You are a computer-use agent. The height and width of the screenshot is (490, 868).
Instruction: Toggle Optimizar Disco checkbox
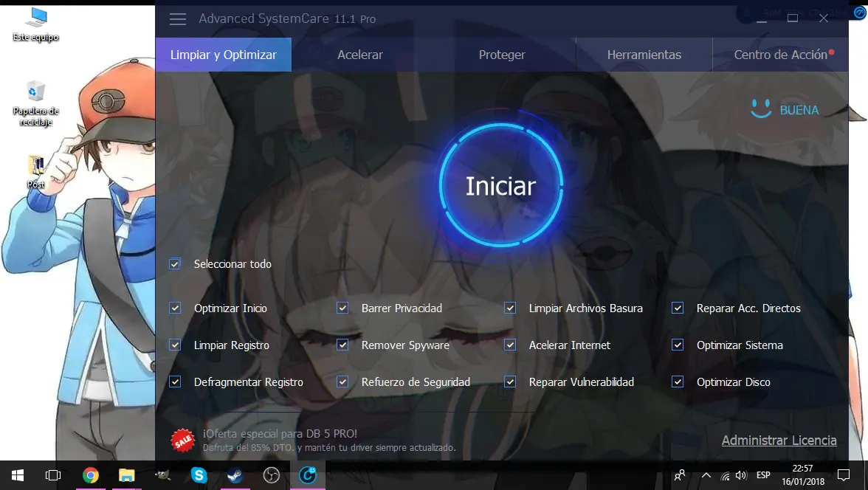[678, 382]
